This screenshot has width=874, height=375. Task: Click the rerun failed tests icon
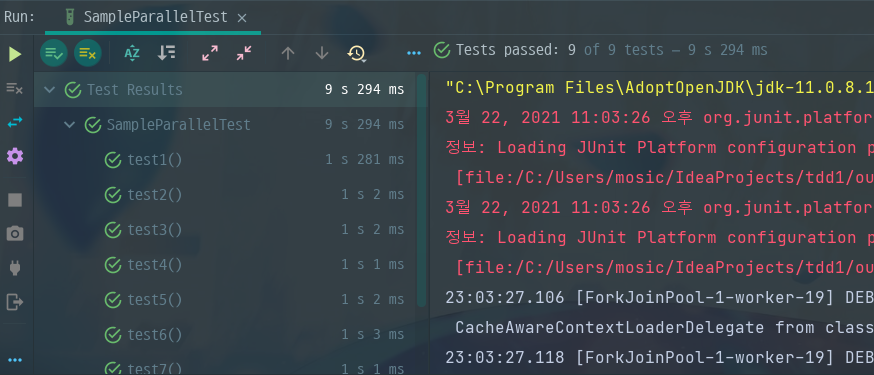(14, 88)
